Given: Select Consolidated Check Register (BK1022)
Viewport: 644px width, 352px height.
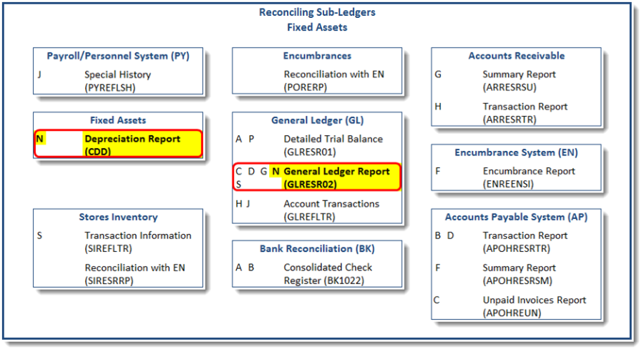Looking at the screenshot, I should (328, 274).
